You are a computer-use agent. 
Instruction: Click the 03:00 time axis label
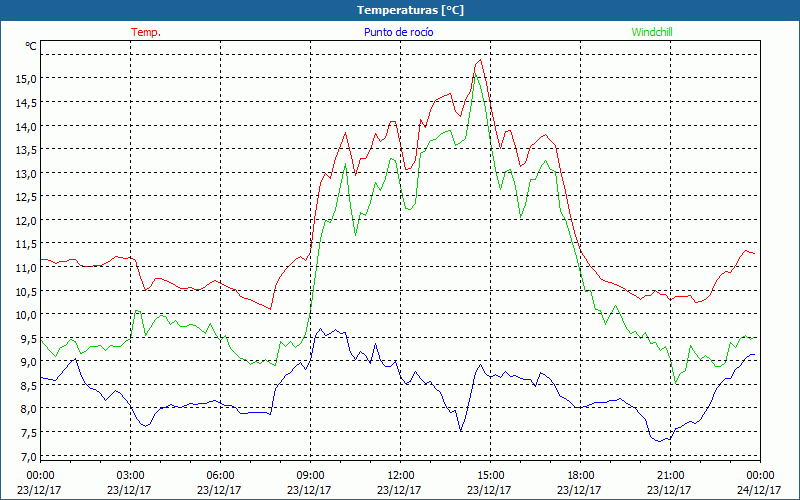[130, 476]
